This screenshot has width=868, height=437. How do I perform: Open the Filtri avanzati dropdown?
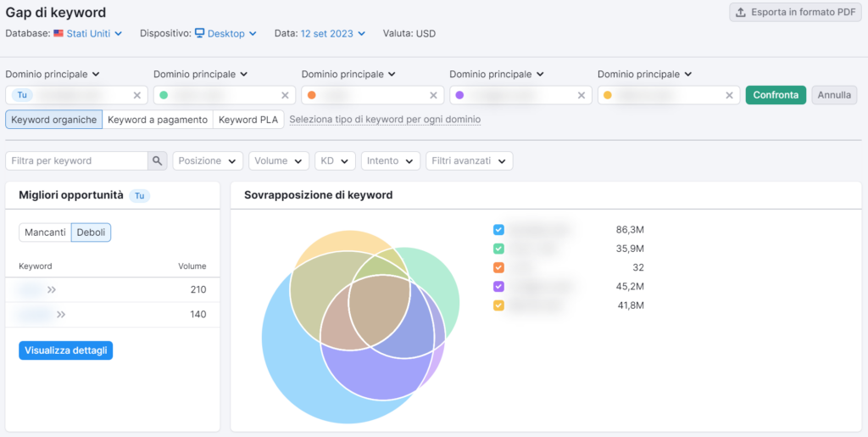point(469,160)
